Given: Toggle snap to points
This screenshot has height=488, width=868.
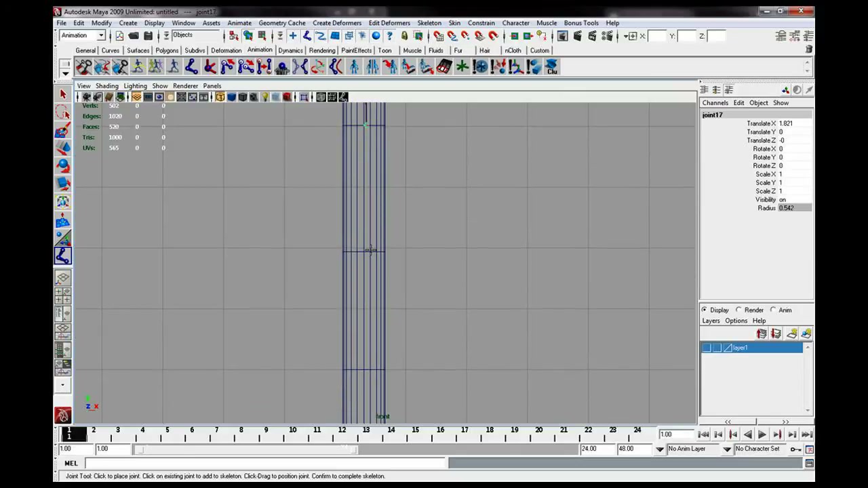Looking at the screenshot, I should (465, 36).
